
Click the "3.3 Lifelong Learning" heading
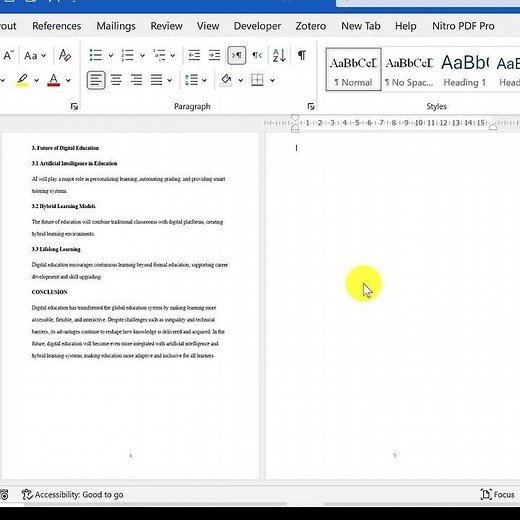tap(56, 249)
